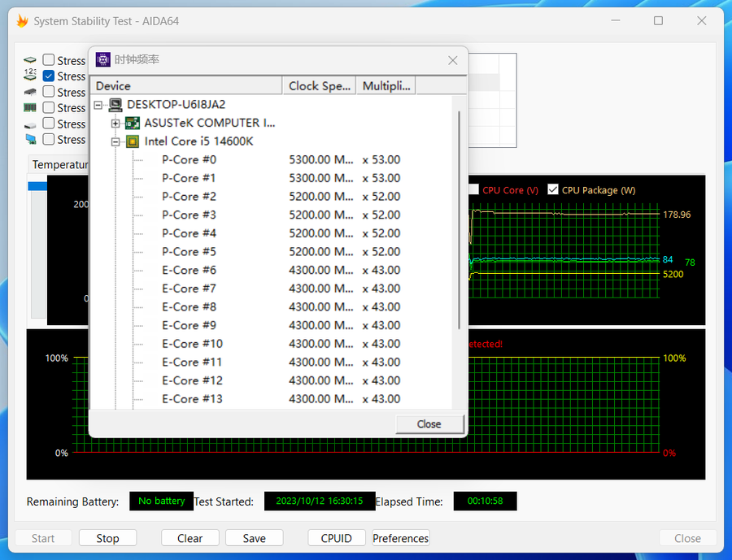Select the P-Core #0 row
The width and height of the screenshot is (732, 560).
click(x=189, y=160)
